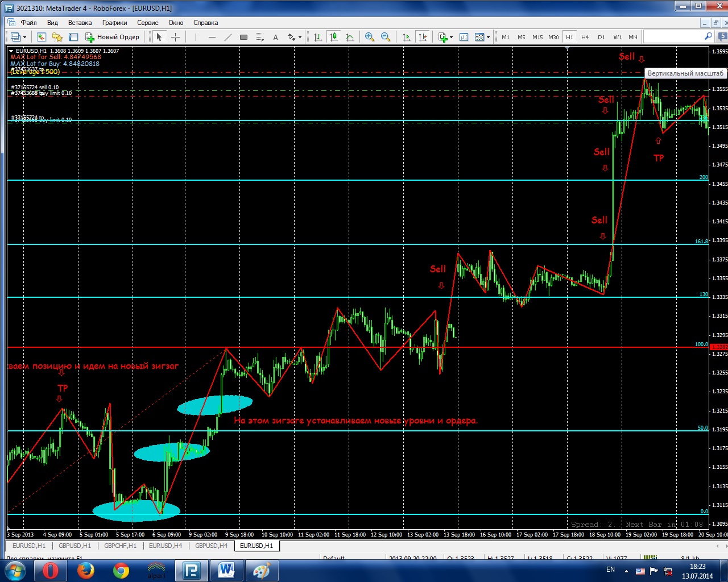Image resolution: width=728 pixels, height=582 pixels.
Task: Click the 100.0 Fibonacci level label
Action: 701,344
